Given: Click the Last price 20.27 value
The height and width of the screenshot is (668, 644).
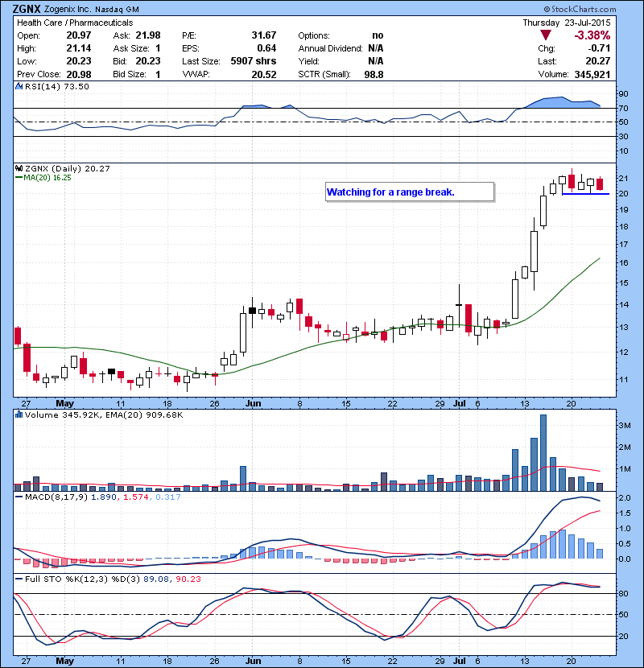Looking at the screenshot, I should point(598,61).
